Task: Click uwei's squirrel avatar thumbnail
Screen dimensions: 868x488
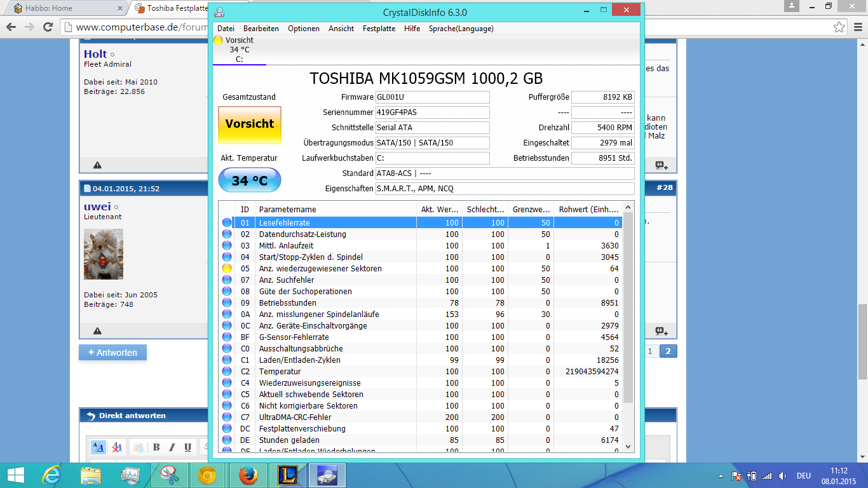Action: [x=104, y=254]
